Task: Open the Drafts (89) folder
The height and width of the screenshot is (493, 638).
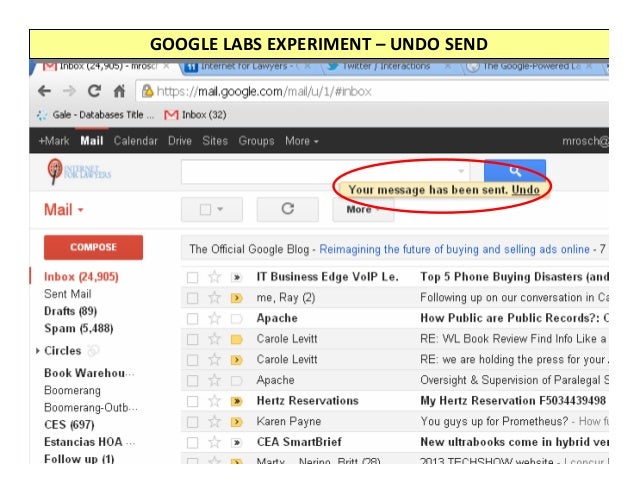Action: (70, 311)
